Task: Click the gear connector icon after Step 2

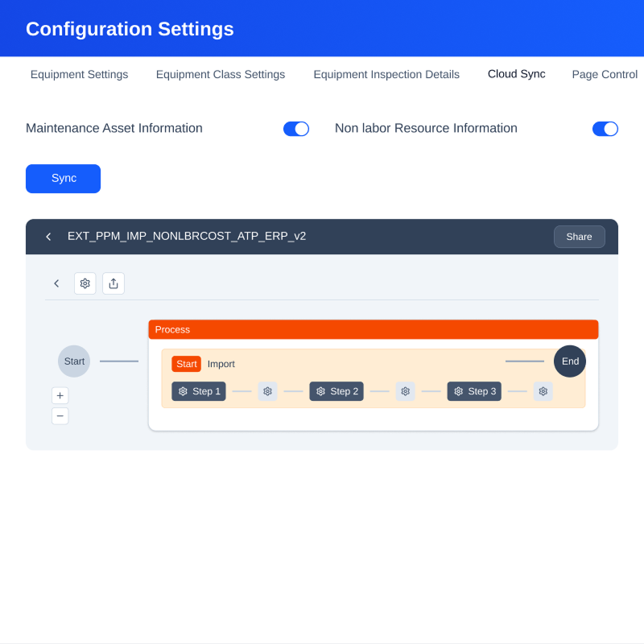Action: (406, 391)
